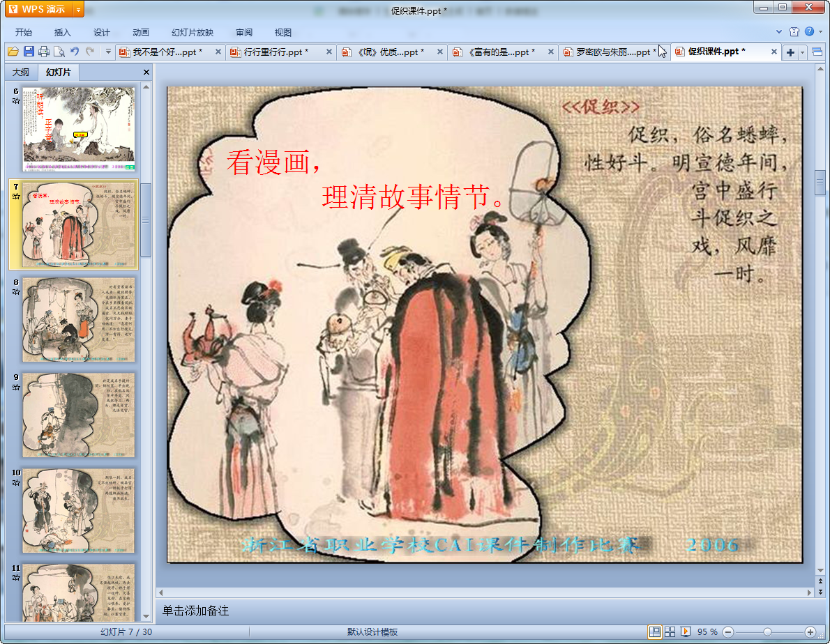Select slide 7 thumbnail
830x644 pixels.
click(x=79, y=224)
